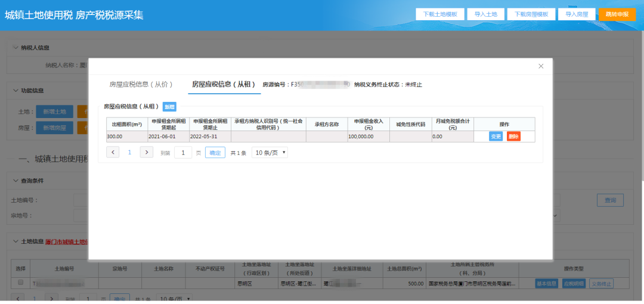Click 新增土地 button
The height and width of the screenshot is (304, 644).
click(54, 111)
